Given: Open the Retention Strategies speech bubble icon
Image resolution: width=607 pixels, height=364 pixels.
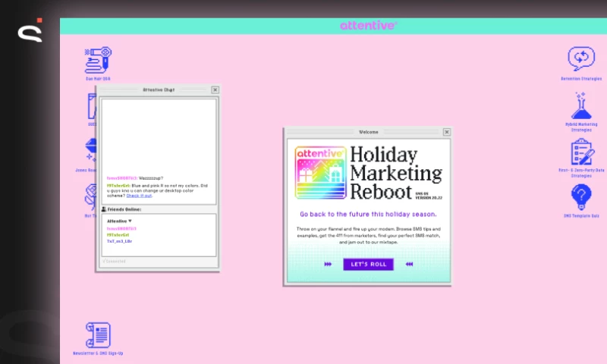Looking at the screenshot, I should click(581, 59).
